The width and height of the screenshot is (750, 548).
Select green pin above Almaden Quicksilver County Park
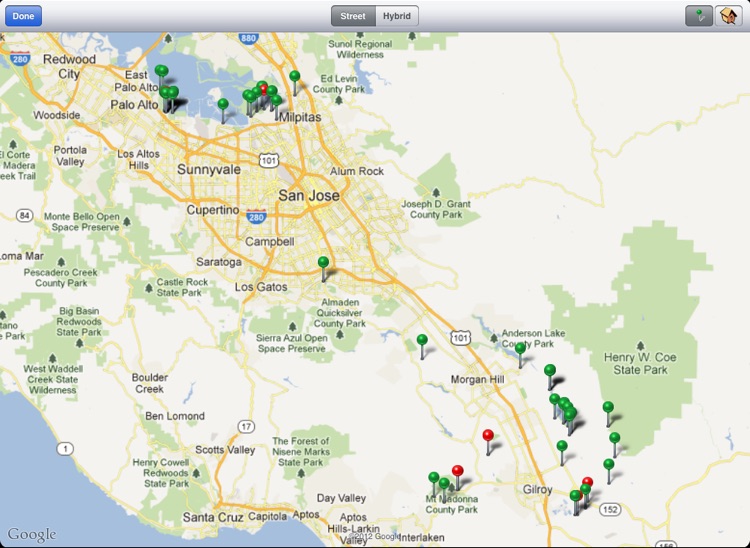click(x=323, y=262)
